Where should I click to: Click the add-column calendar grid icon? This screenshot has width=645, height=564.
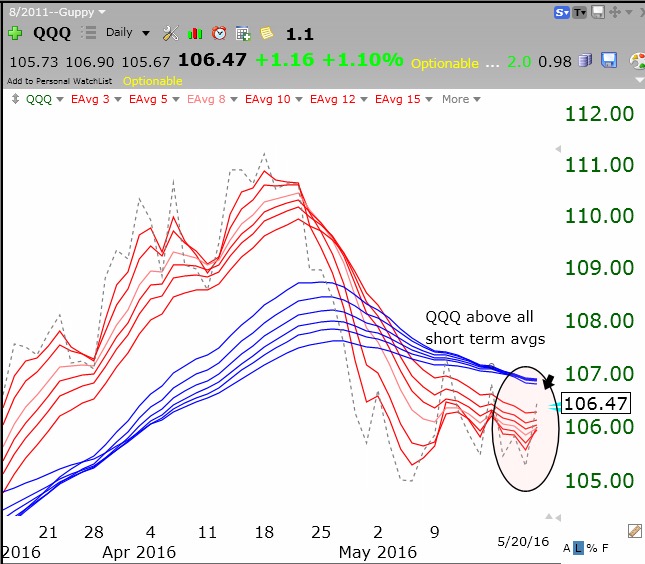pos(243,33)
